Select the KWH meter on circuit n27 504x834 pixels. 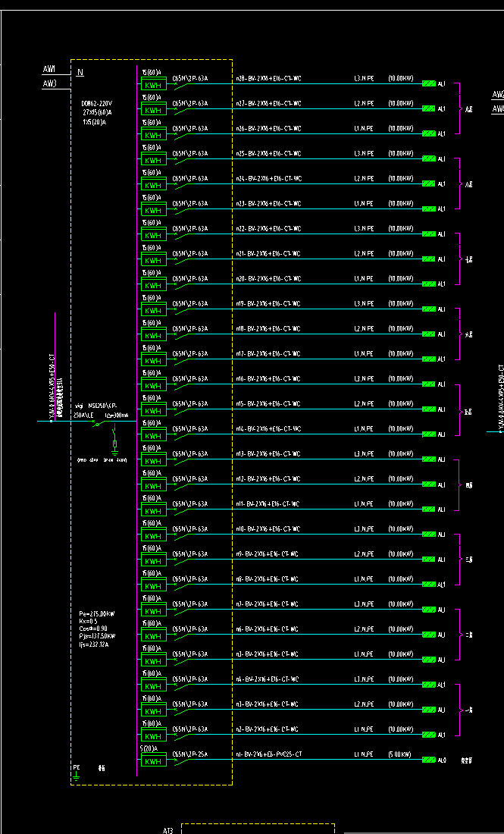click(x=154, y=110)
